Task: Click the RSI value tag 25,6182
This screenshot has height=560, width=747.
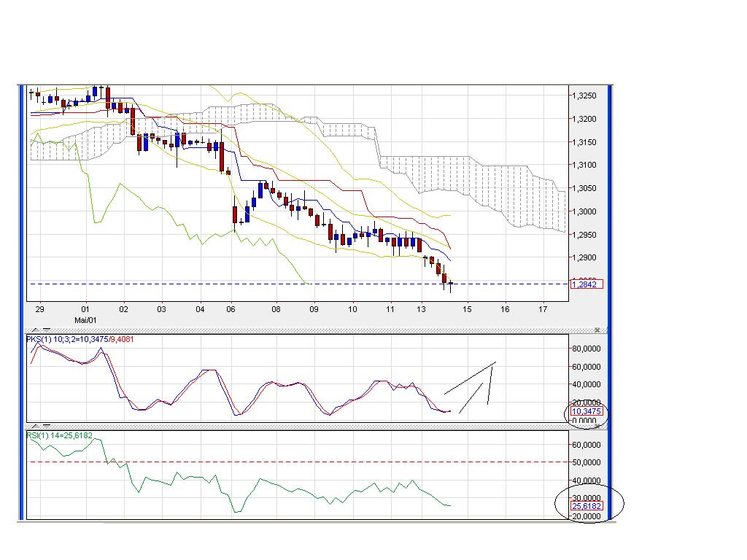Action: 587,506
